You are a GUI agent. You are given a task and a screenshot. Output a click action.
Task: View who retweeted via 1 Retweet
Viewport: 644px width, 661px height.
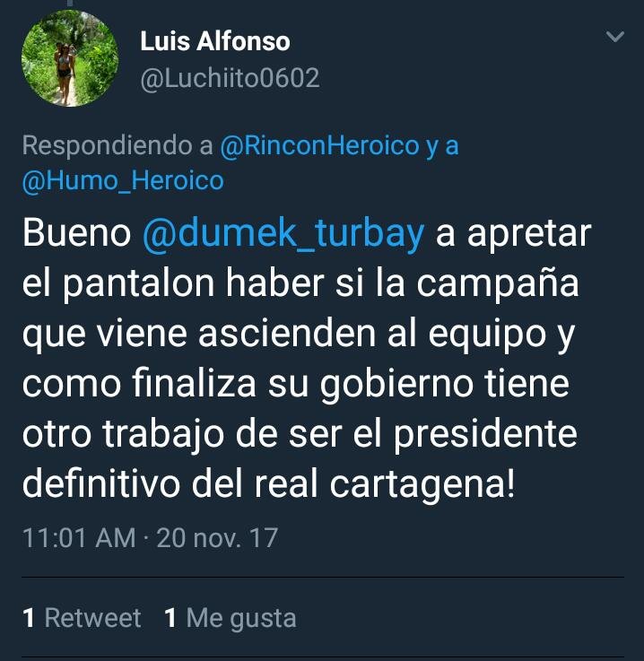pyautogui.click(x=82, y=619)
